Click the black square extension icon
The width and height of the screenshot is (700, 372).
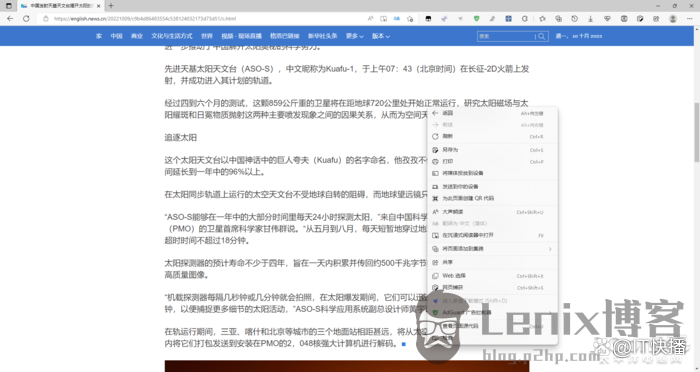[x=428, y=19]
